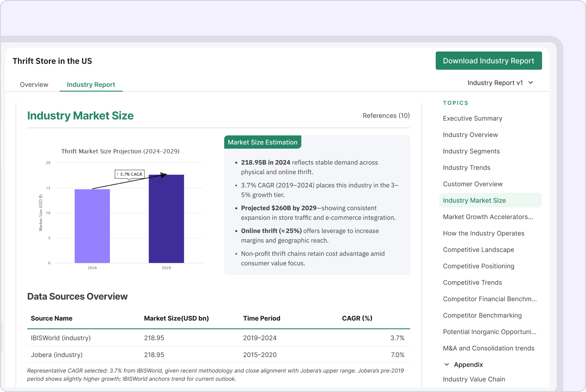The height and width of the screenshot is (392, 586).
Task: Open the Customer Overview topic
Action: (472, 184)
